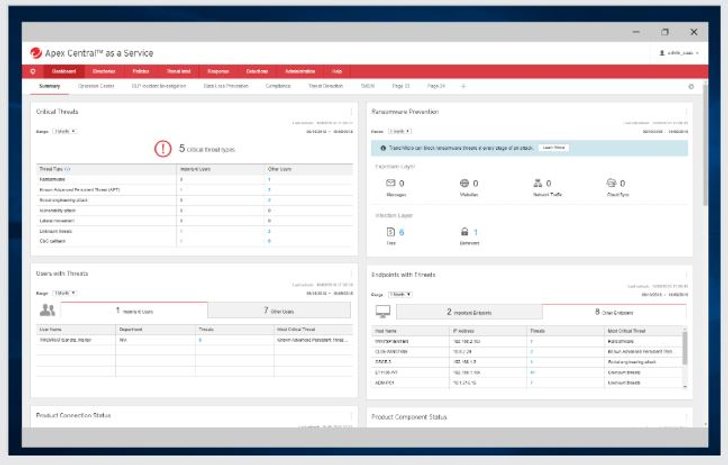This screenshot has height=465, width=728.
Task: Switch to the Operation Center tab
Action: pos(96,87)
